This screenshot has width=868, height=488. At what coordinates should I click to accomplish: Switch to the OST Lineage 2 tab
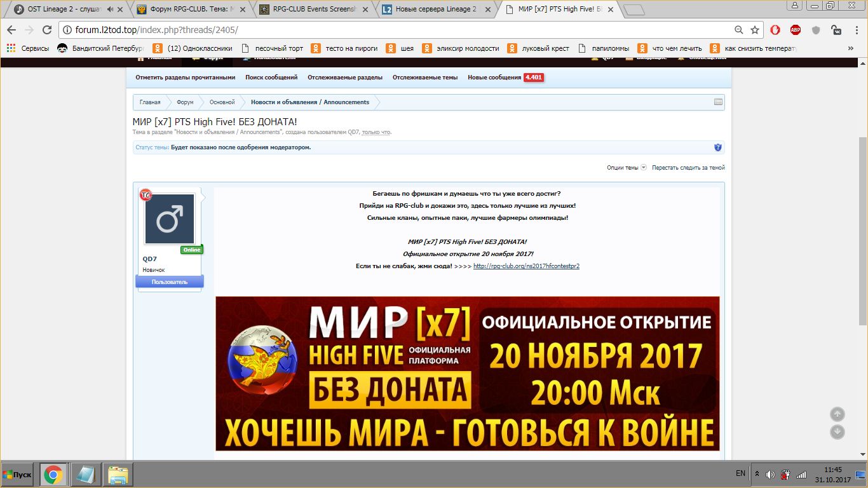coord(65,10)
